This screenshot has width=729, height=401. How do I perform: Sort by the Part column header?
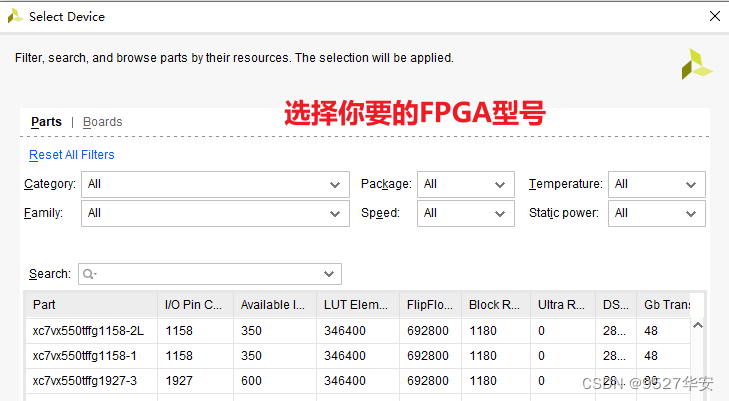coord(90,305)
